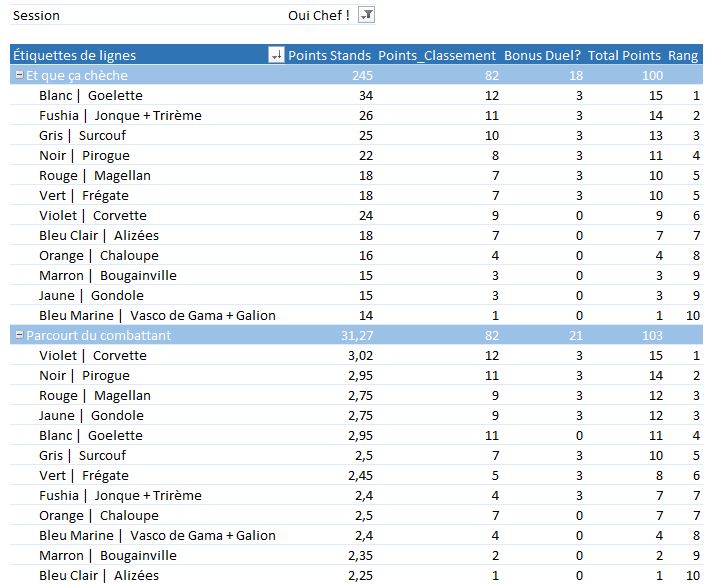Open the Étiquettes de lignes sort dropdown
This screenshot has height=584, width=715.
(x=276, y=56)
